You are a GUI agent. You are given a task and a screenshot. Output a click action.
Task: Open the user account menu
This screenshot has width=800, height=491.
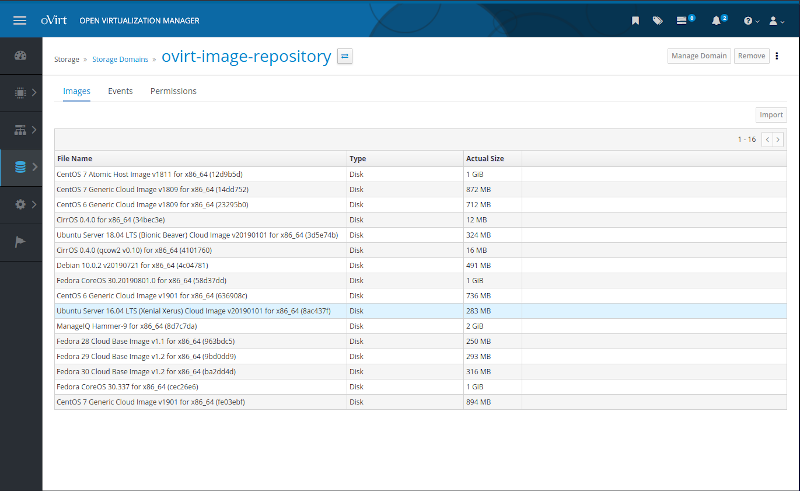click(776, 21)
